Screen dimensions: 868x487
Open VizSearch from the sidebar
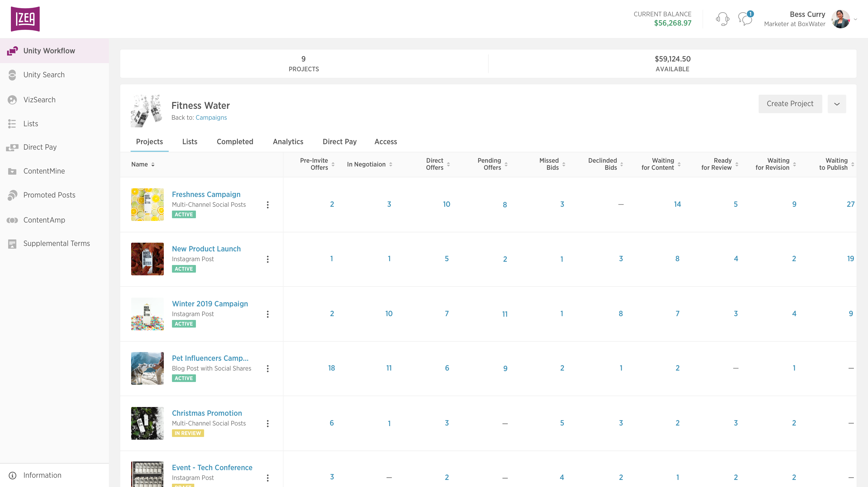pos(39,100)
